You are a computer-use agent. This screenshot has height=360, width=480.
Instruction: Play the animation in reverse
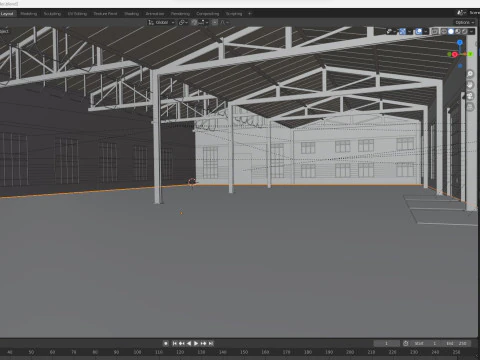click(x=189, y=343)
